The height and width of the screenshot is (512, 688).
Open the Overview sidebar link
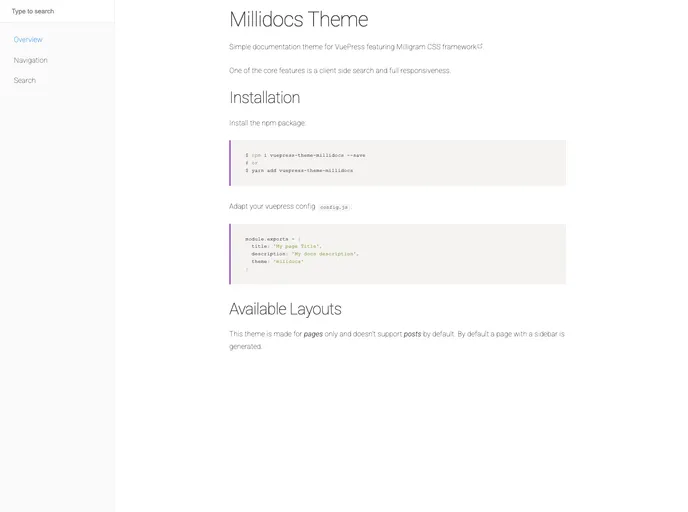click(28, 40)
